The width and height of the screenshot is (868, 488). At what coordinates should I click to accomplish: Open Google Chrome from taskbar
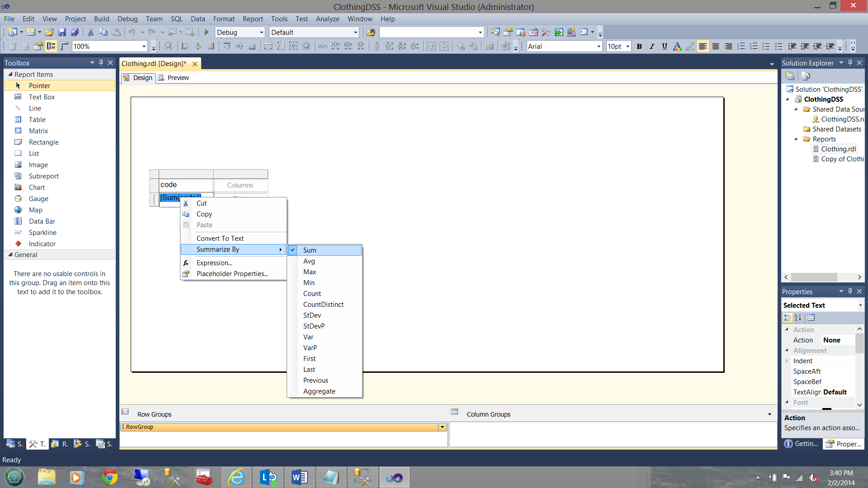109,477
